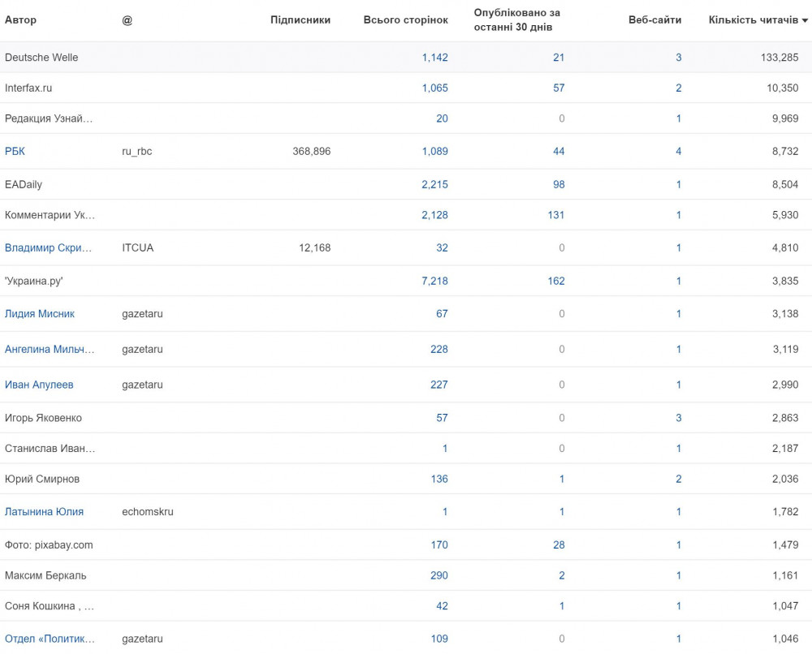812x654 pixels.
Task: Sort by Веб-сайти column header
Action: [654, 20]
